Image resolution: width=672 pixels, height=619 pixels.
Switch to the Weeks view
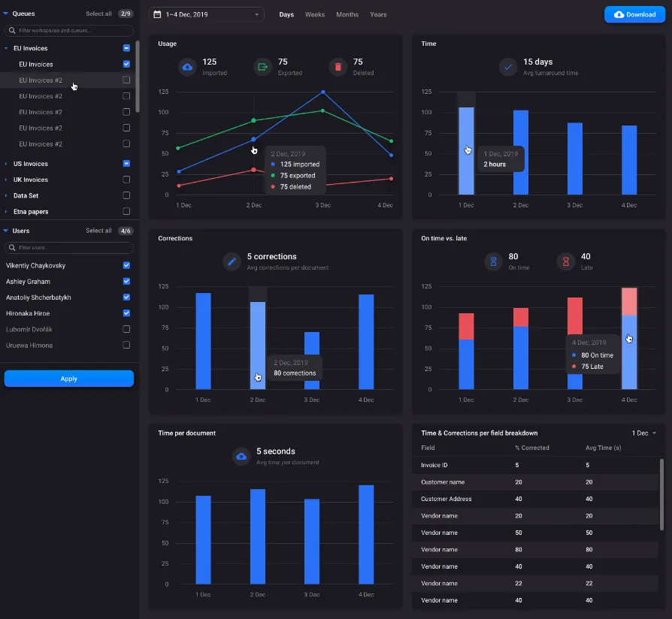pyautogui.click(x=315, y=14)
